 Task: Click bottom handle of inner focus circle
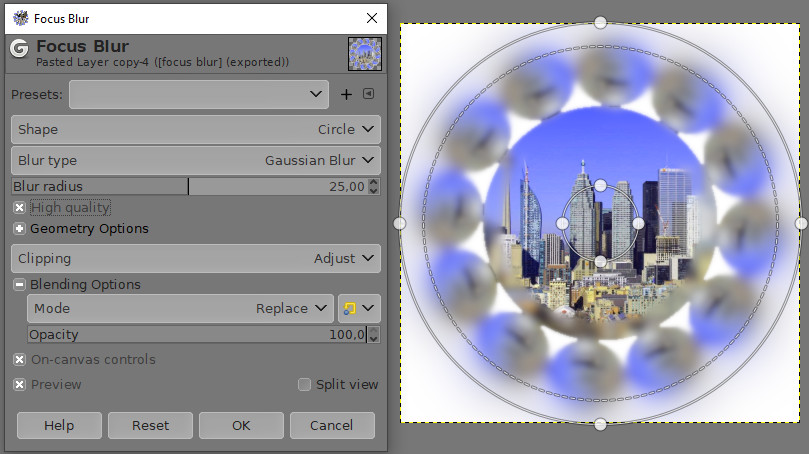pyautogui.click(x=600, y=261)
